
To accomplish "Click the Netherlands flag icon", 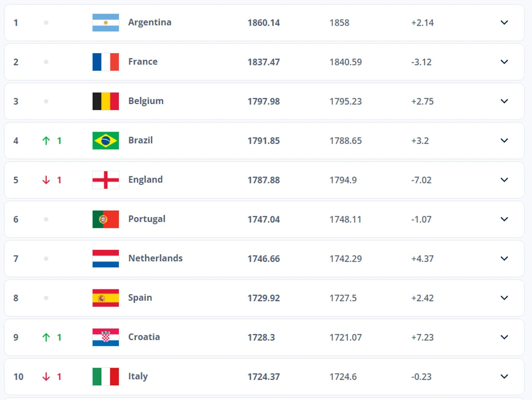I will [x=106, y=259].
